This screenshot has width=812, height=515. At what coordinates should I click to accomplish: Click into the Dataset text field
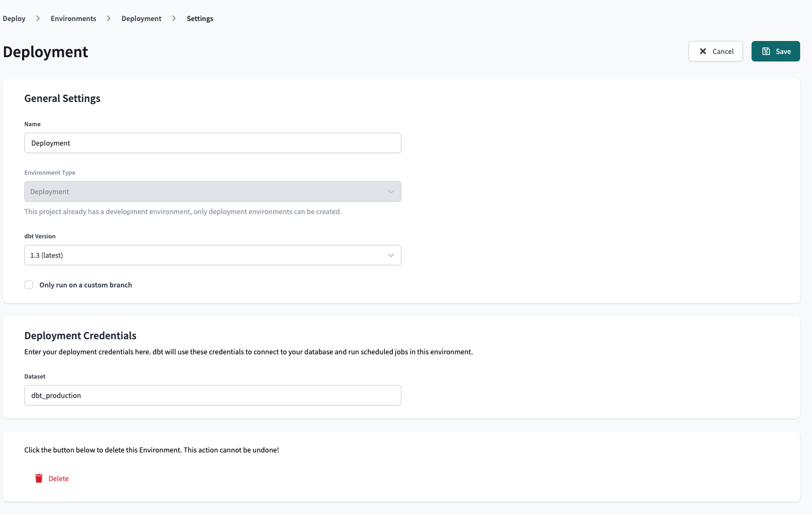[213, 395]
